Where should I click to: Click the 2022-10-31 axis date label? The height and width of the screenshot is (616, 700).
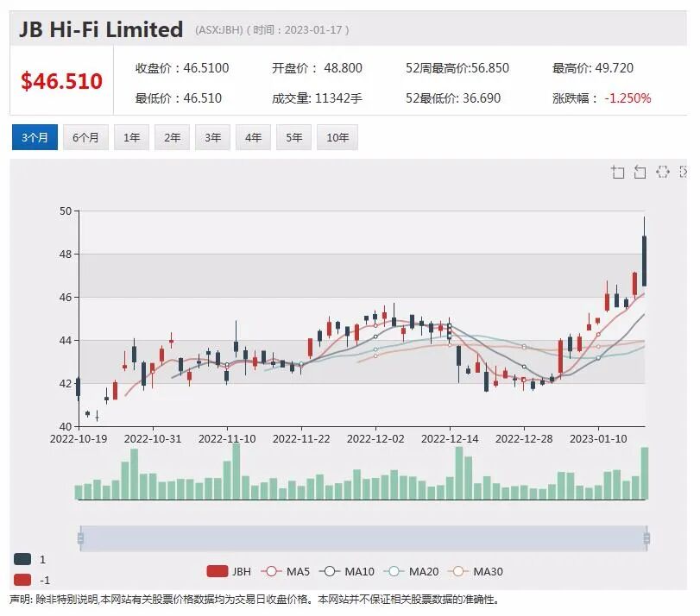click(153, 439)
